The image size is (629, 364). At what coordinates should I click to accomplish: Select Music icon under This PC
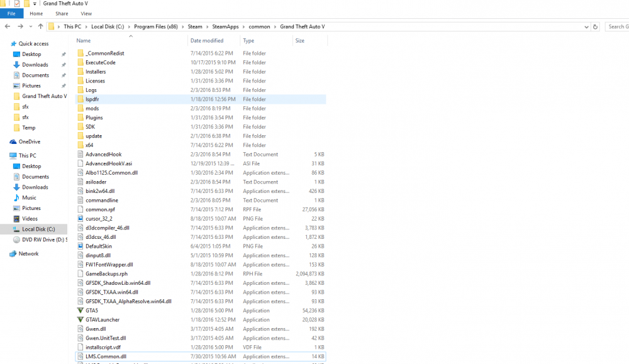click(16, 197)
